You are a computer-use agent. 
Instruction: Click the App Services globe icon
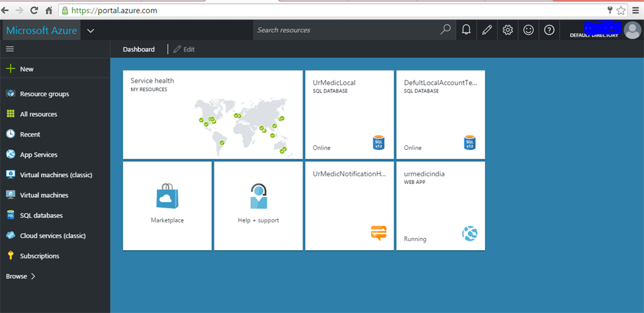[11, 155]
